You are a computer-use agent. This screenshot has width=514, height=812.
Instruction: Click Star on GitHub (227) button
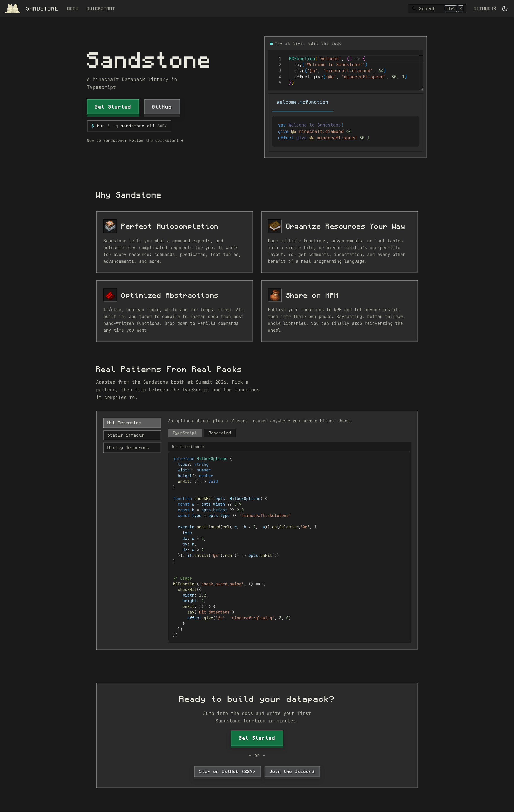pyautogui.click(x=227, y=771)
